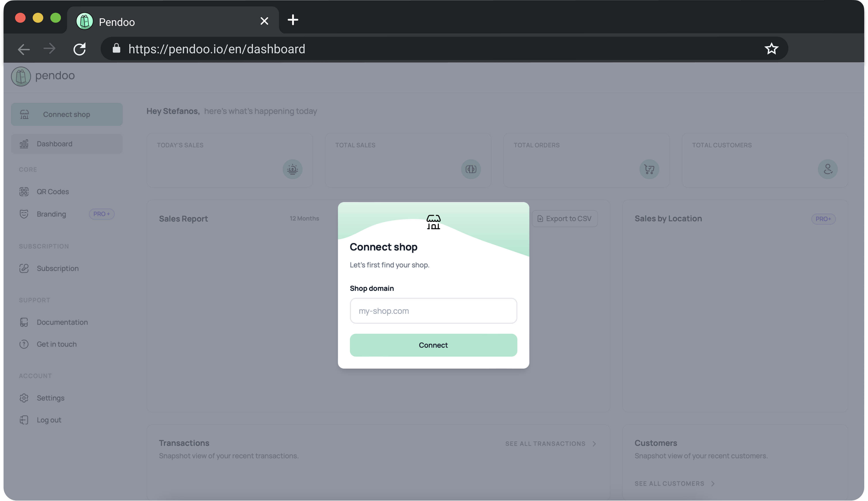
Task: Open the 12 Months range selector
Action: coord(304,218)
